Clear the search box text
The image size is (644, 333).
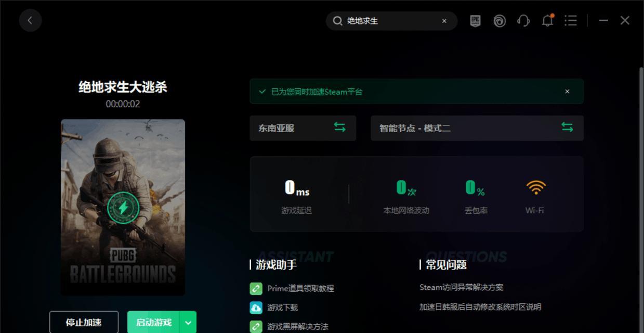[x=444, y=21]
